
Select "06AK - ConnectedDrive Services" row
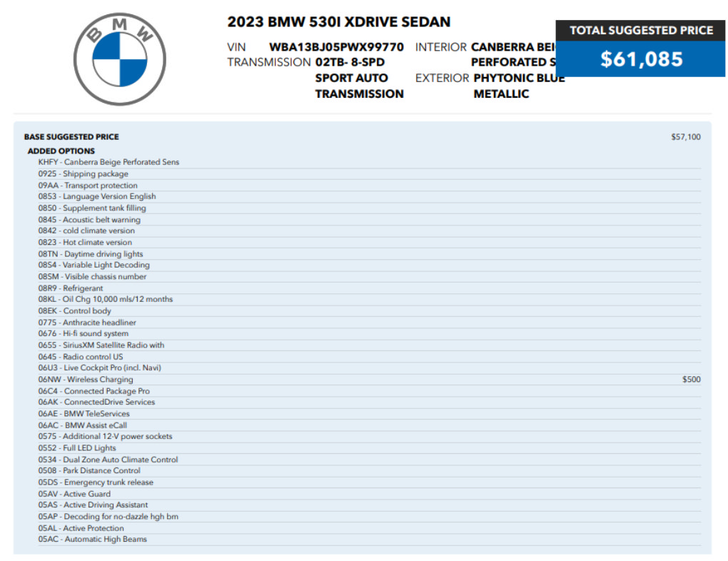click(370, 402)
